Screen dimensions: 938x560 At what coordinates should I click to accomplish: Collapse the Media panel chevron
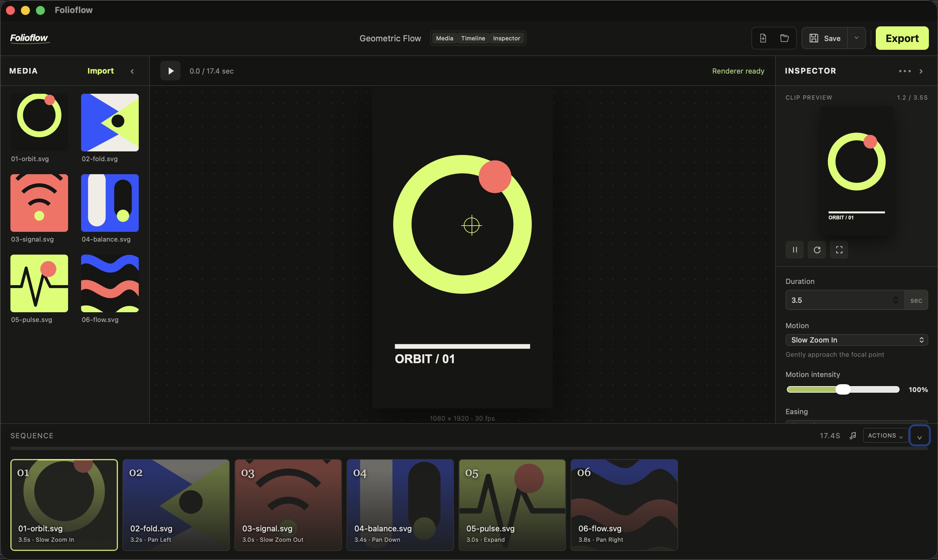[132, 71]
